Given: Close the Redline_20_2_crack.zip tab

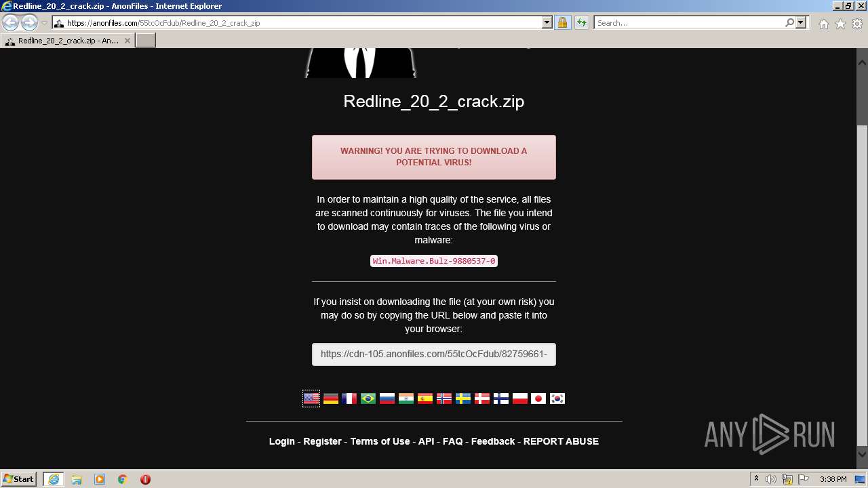Looking at the screenshot, I should [x=127, y=41].
